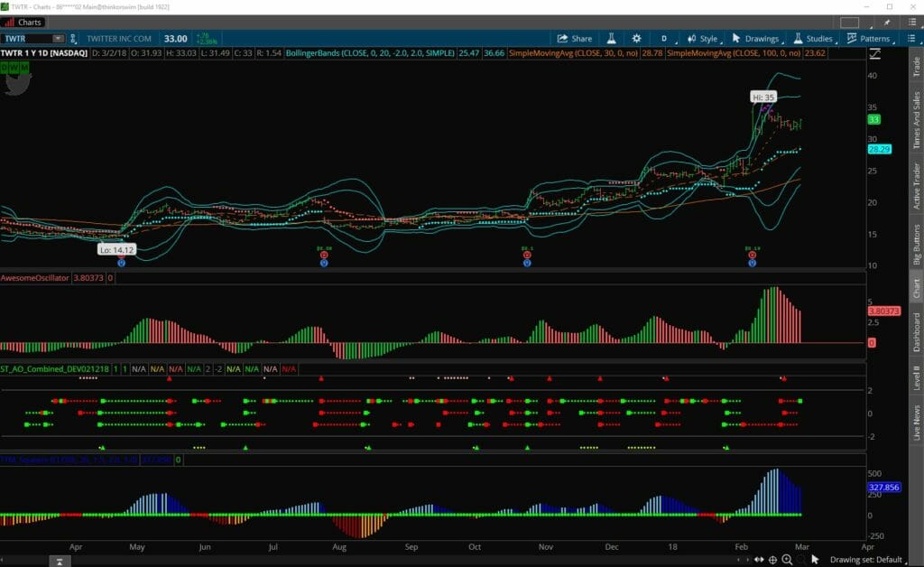Open the Active Trader side tab

coord(917,186)
